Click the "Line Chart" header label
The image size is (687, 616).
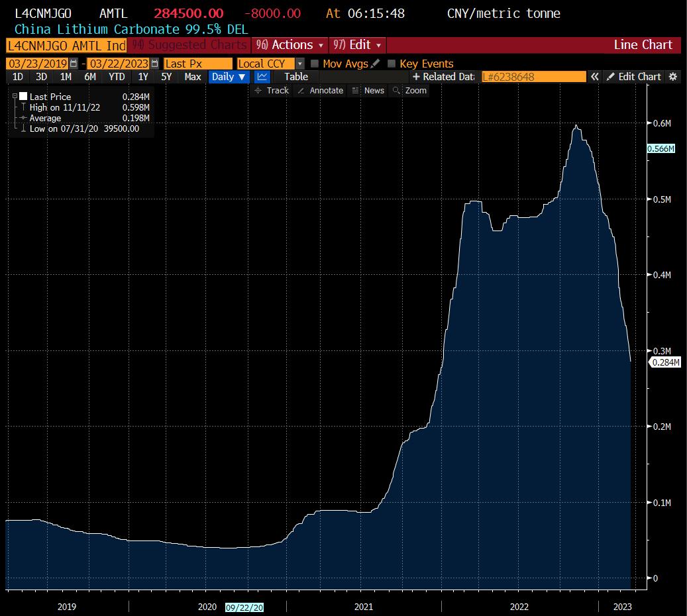[x=643, y=44]
